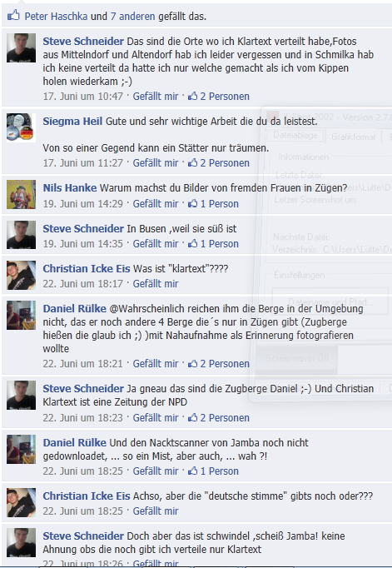
Task: Open Christian Icke Eis avatar at 18:17
Action: [x=21, y=276]
